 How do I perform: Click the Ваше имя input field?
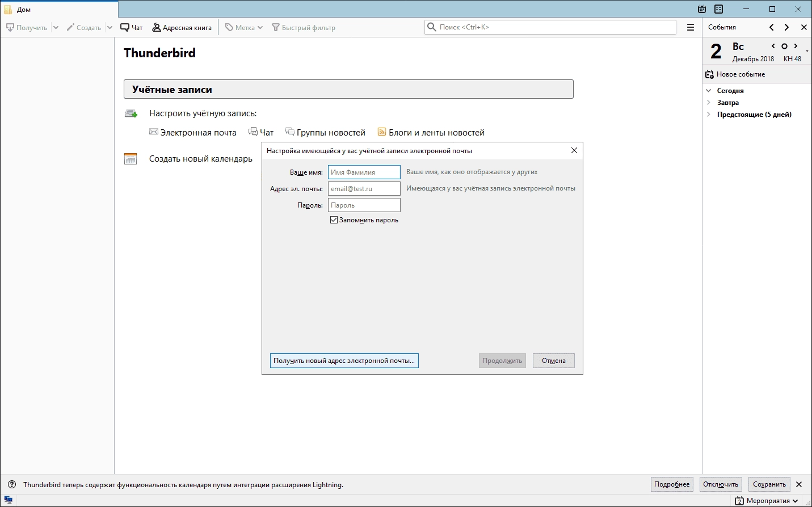[364, 172]
